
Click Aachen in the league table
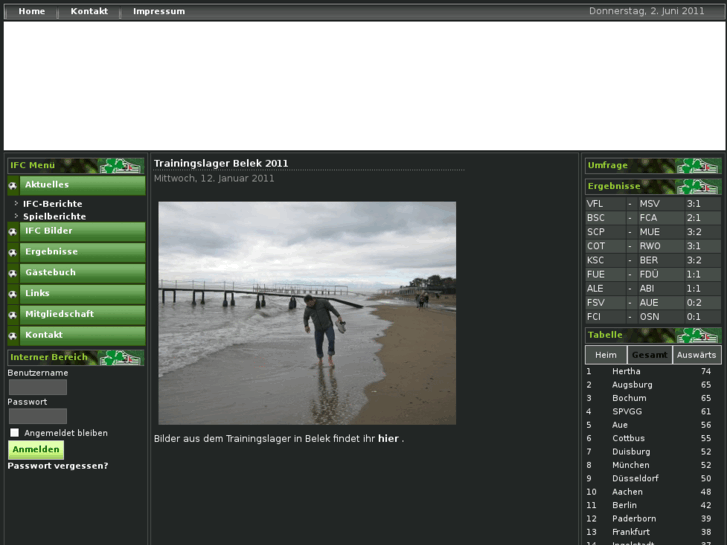627,492
